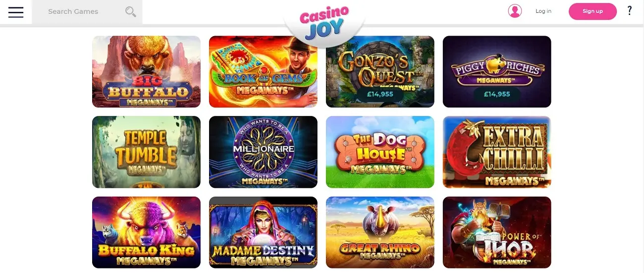Select Power of Thor Megaways
The width and height of the screenshot is (644, 273).
coord(497,232)
